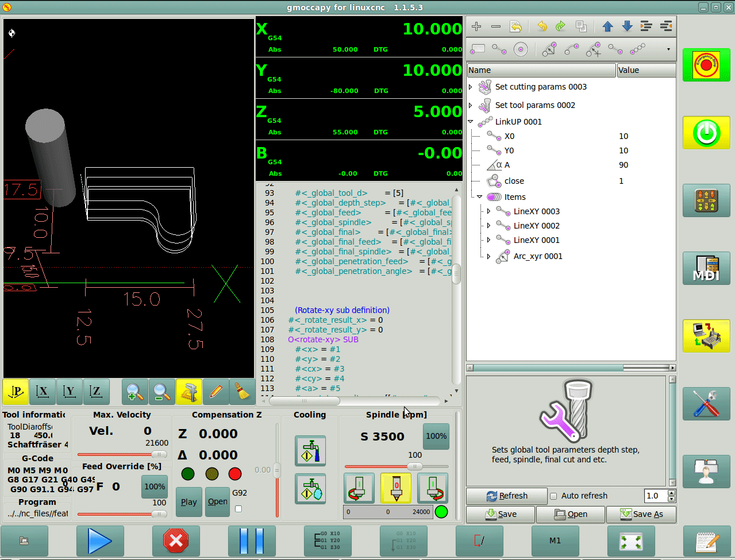Toggle the G92 checkbox
Image resolution: width=735 pixels, height=560 pixels.
point(238,508)
